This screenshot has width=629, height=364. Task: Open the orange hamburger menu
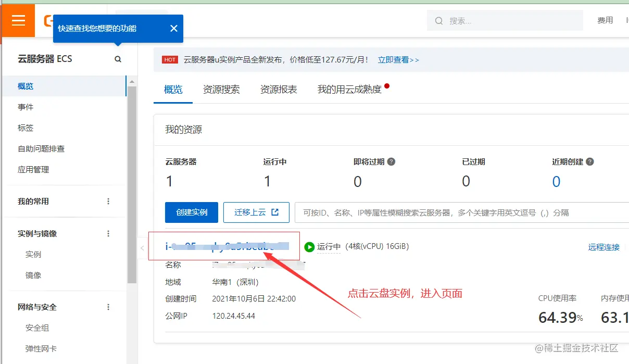coord(18,20)
